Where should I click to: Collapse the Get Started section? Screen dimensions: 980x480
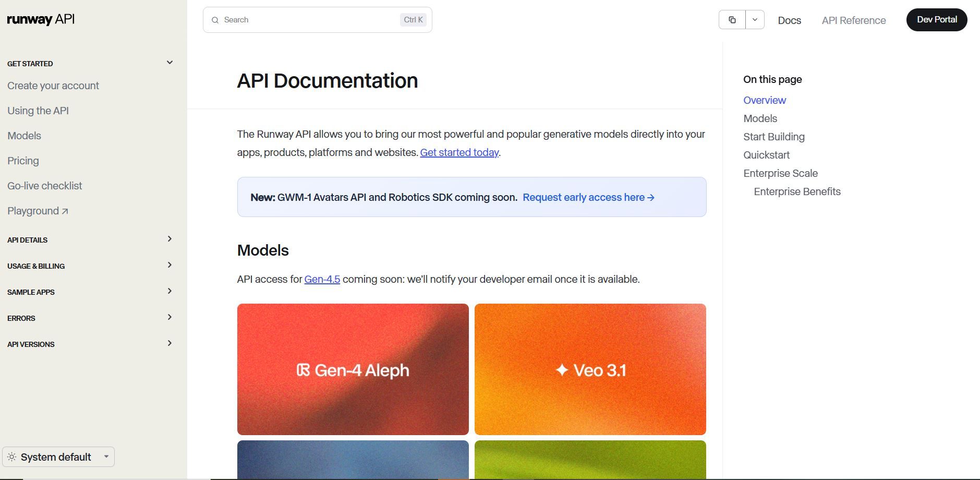coord(170,63)
